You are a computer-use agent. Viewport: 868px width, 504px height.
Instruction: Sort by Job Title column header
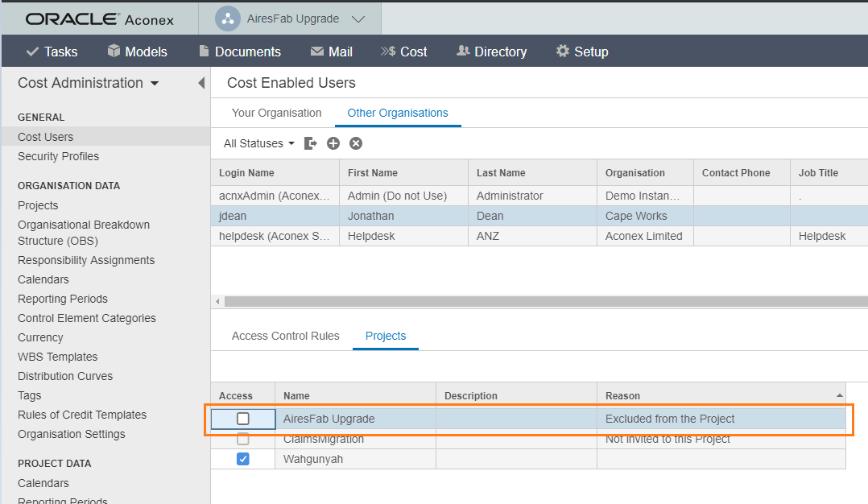point(829,172)
